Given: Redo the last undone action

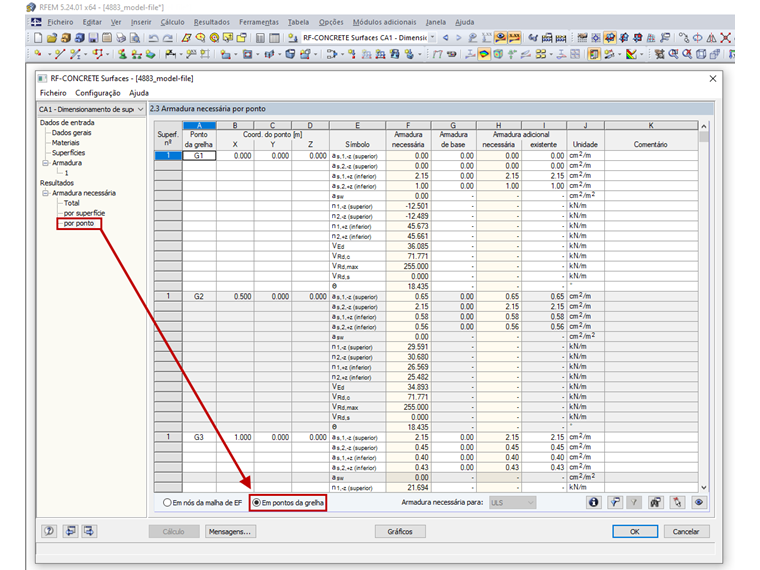Looking at the screenshot, I should point(168,37).
